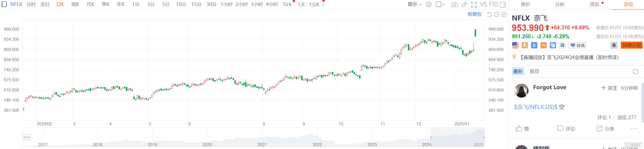Viewport: 644px width, 149px height.
Task: Expand the 显示 display dropdown
Action: (x=415, y=4)
